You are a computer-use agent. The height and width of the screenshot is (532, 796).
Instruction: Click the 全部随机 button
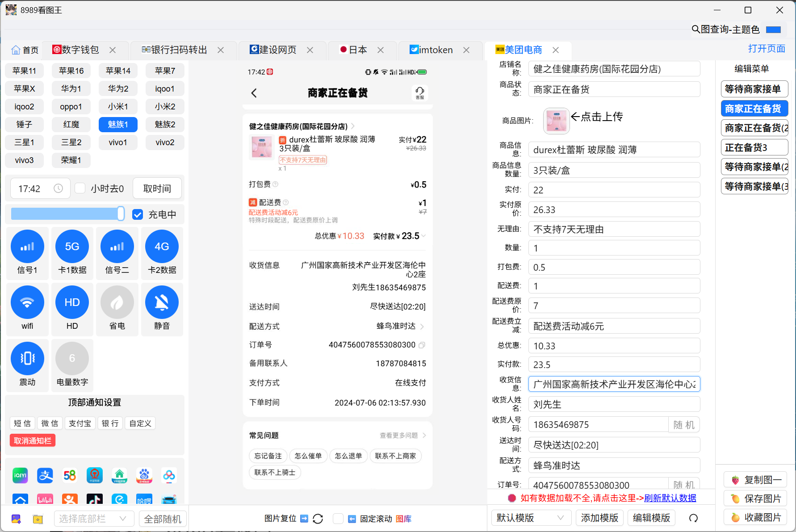(163, 519)
